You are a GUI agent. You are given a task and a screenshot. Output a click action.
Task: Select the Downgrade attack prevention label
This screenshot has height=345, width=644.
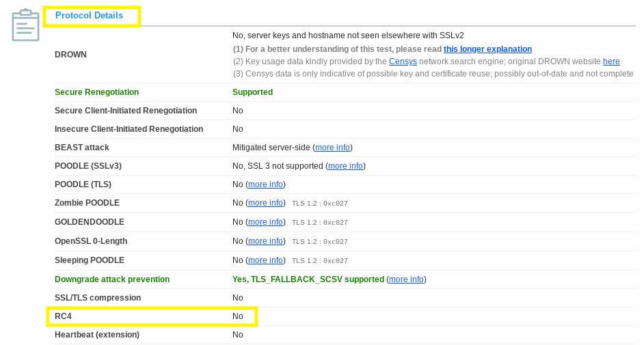(112, 279)
